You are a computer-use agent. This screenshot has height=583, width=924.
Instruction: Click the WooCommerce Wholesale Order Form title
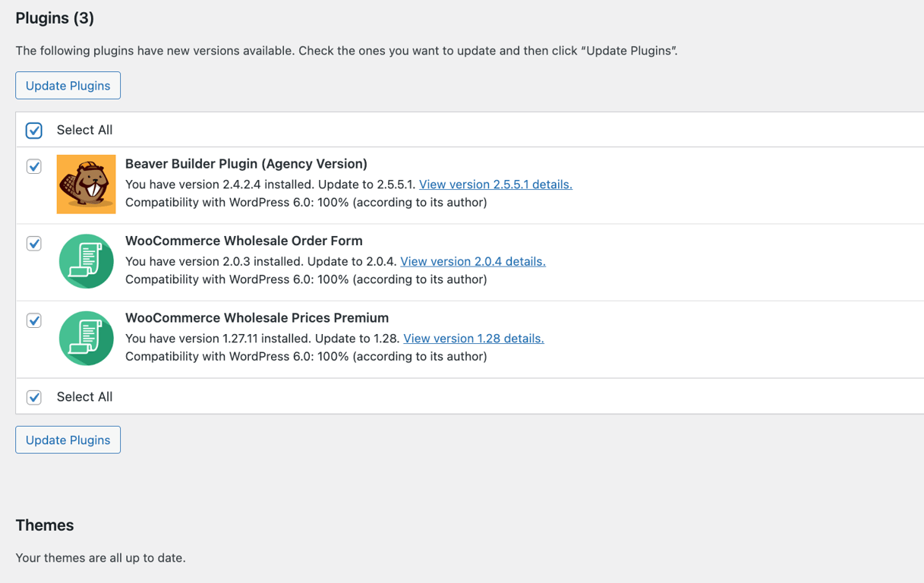tap(244, 241)
